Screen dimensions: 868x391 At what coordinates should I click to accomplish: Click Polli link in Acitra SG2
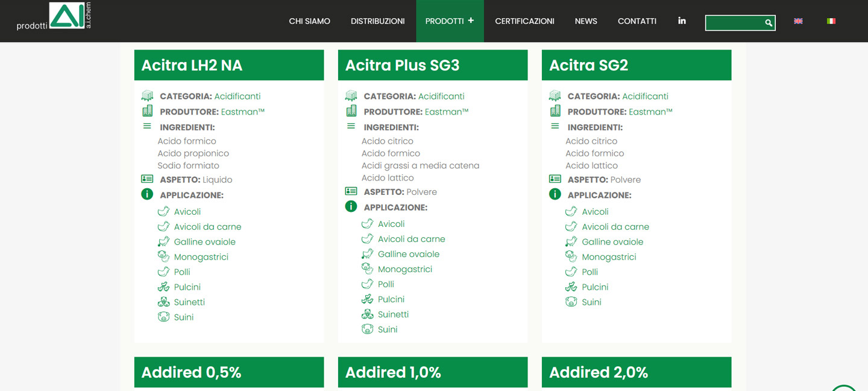[590, 272]
